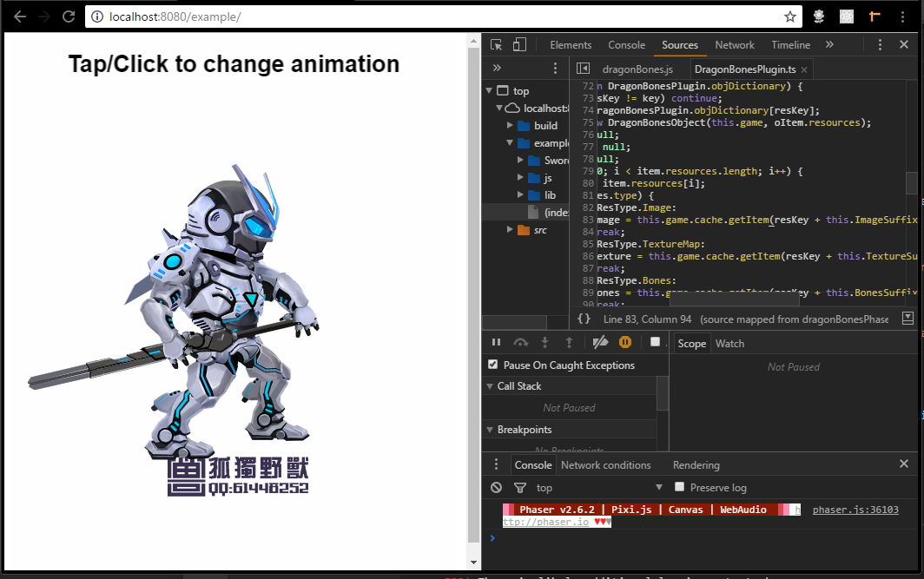Close the DevTools panel

tap(904, 45)
